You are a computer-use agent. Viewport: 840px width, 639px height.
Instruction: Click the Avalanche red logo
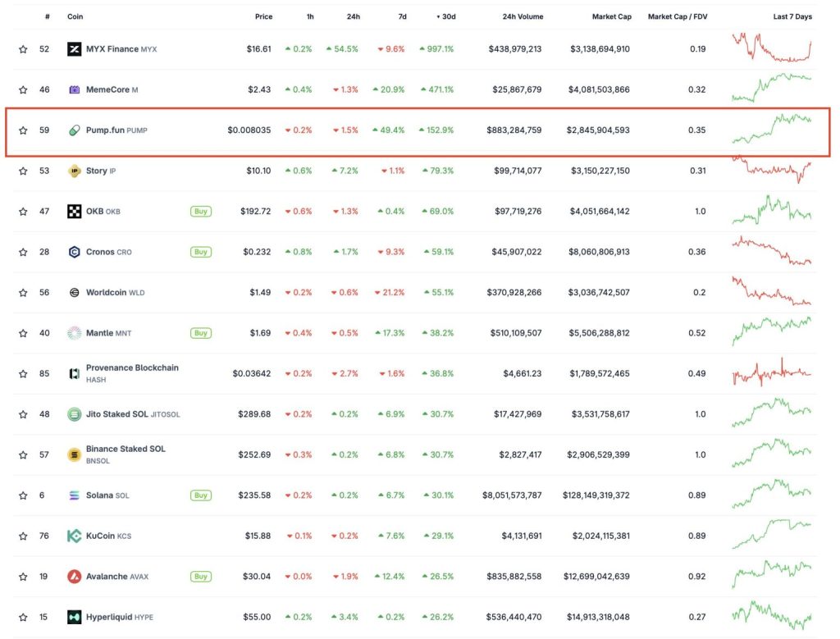[74, 577]
